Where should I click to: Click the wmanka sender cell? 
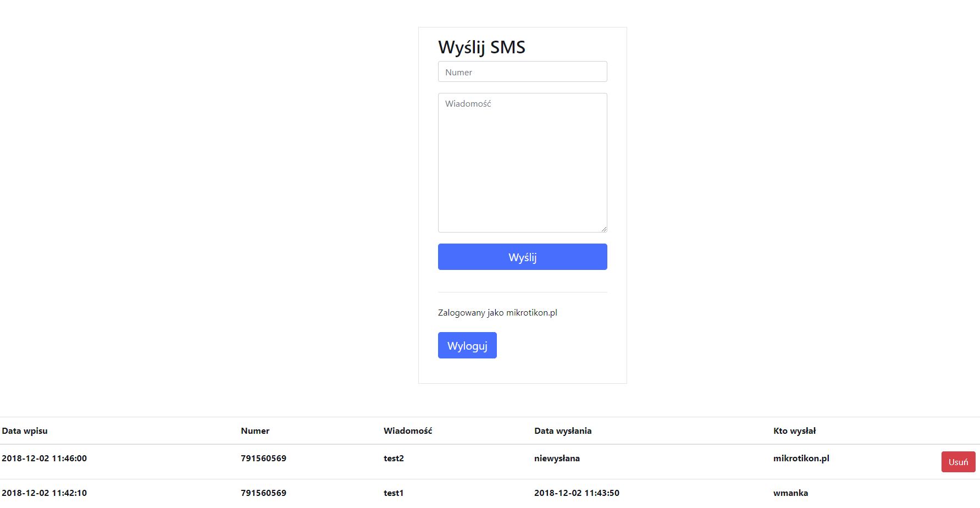click(x=790, y=493)
